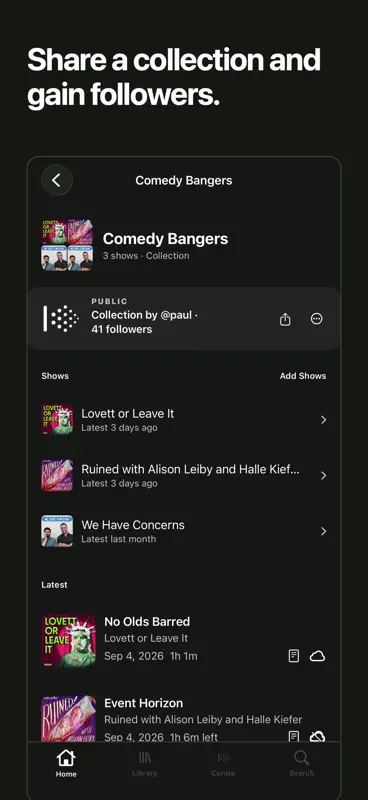368x800 pixels.
Task: Expand Lovett or Leave It row chevron
Action: click(323, 420)
